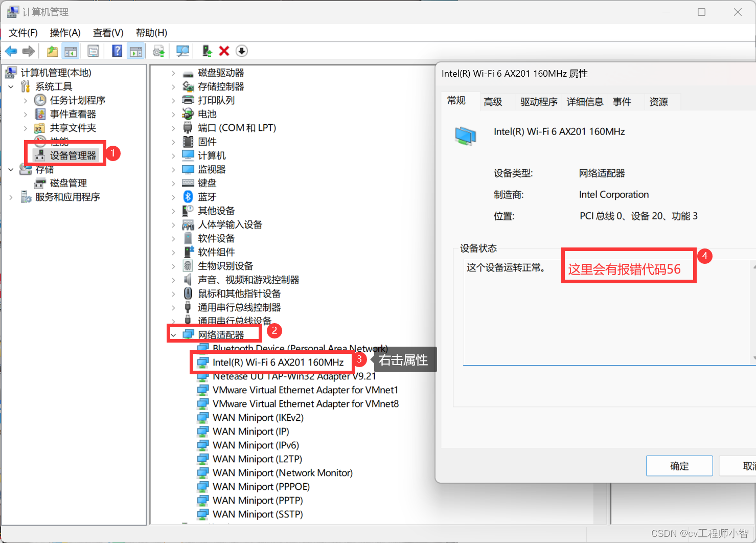Viewport: 756px width, 543px height.
Task: Open the Help question mark icon
Action: (x=117, y=51)
